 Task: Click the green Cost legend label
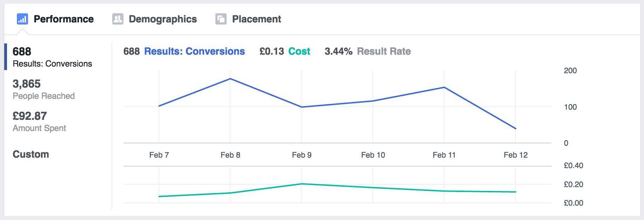[299, 51]
